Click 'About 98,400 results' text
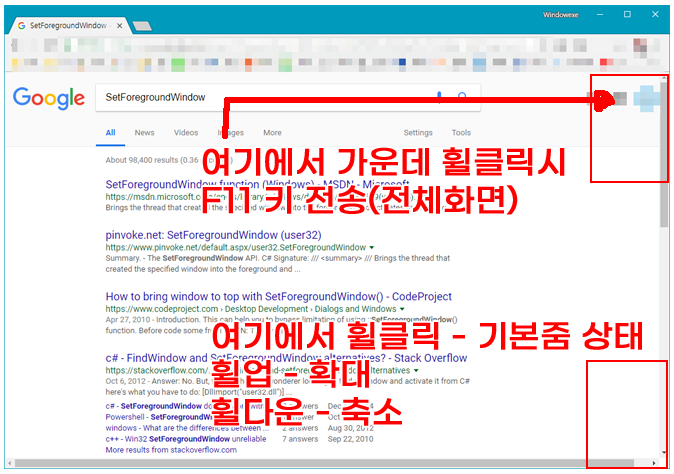This screenshot has width=674, height=474. 142,160
